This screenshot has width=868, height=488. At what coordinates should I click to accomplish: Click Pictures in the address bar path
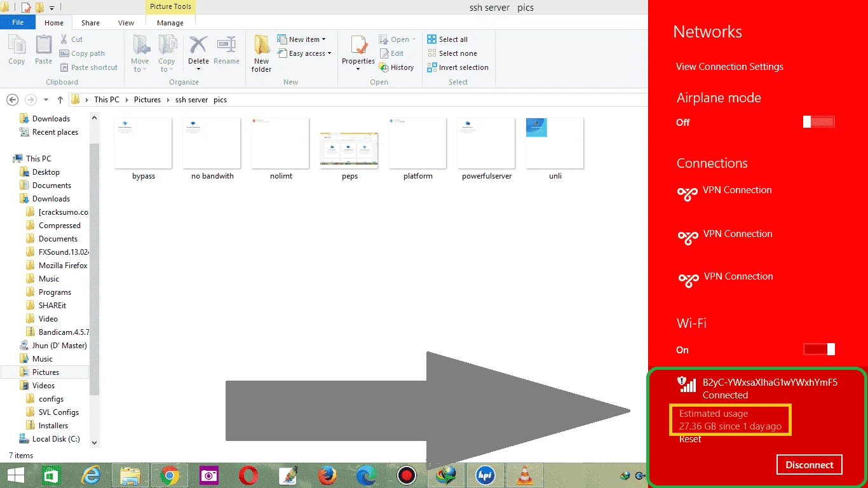point(147,100)
